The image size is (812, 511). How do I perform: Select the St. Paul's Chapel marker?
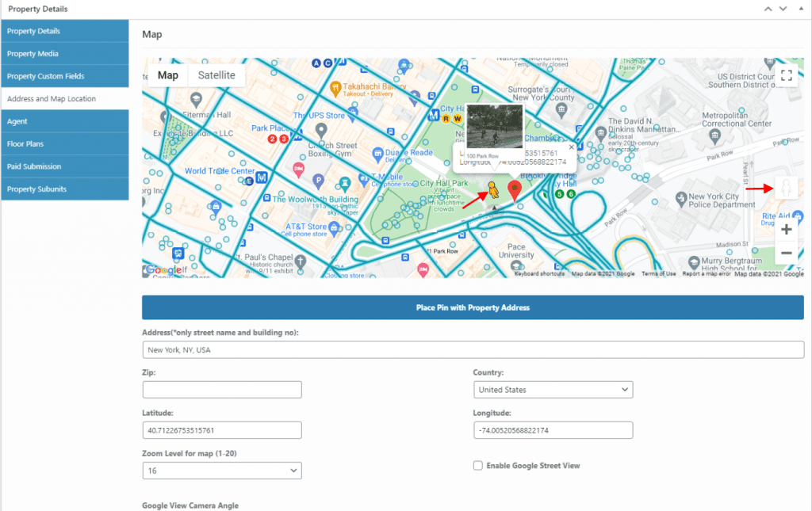pos(301,262)
